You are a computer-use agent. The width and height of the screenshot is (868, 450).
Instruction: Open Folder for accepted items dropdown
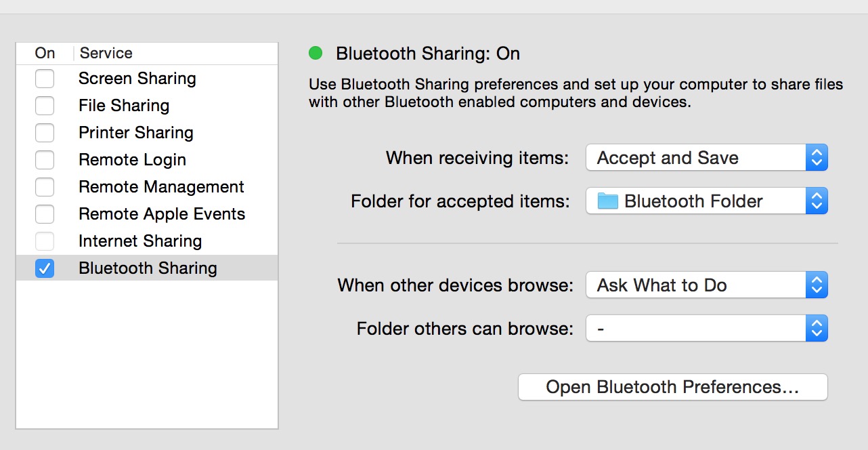[706, 201]
